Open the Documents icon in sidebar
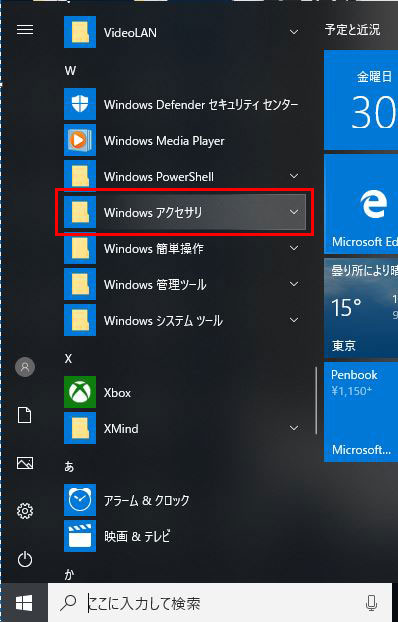The image size is (398, 622). click(25, 415)
